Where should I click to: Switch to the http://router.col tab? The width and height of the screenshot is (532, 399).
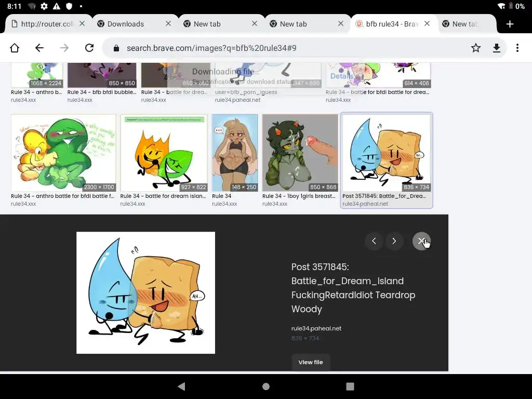[x=47, y=24]
